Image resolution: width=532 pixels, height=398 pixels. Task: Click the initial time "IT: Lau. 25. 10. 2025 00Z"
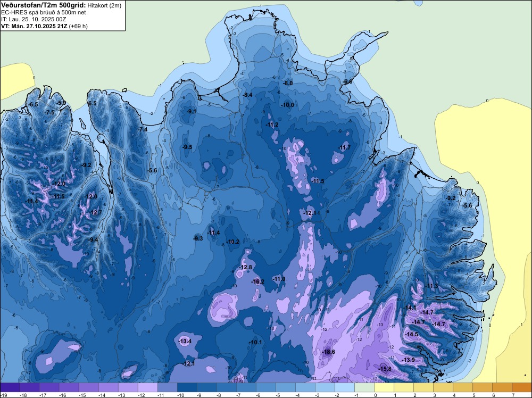tap(34, 19)
